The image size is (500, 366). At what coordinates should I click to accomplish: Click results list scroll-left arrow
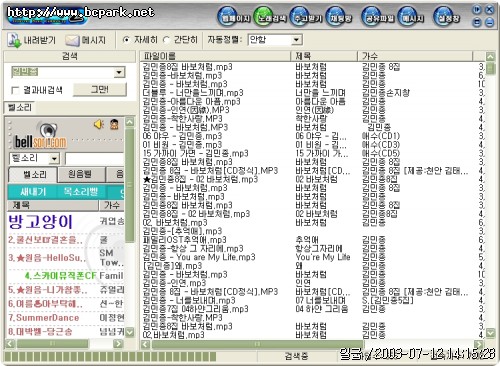point(146,344)
